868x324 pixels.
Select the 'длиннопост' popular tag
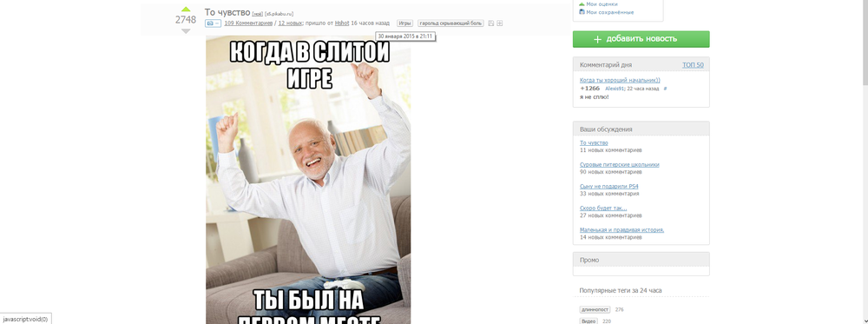[x=595, y=309]
